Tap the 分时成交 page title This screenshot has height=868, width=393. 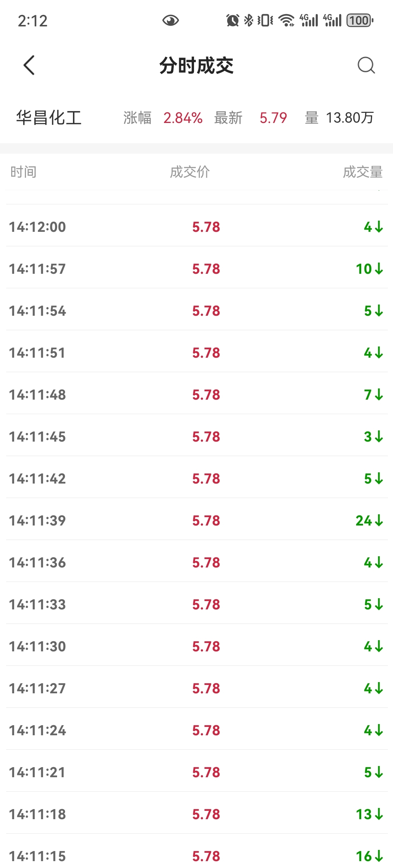point(196,65)
